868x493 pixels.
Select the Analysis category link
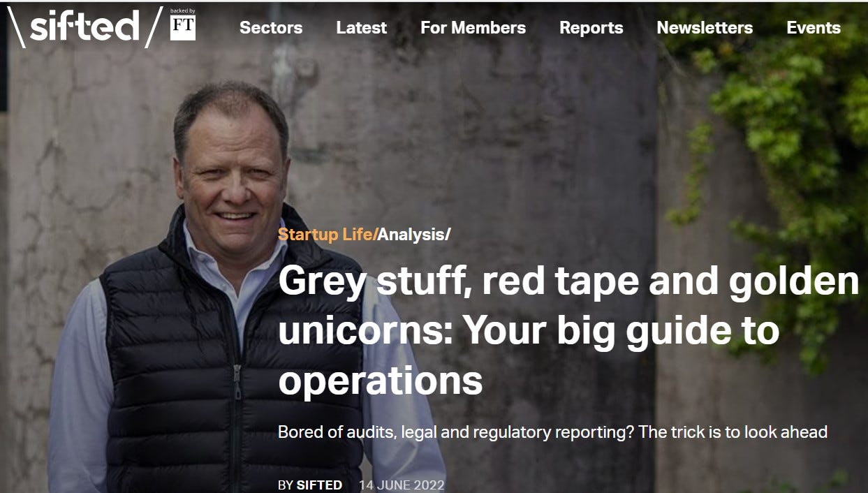(411, 235)
